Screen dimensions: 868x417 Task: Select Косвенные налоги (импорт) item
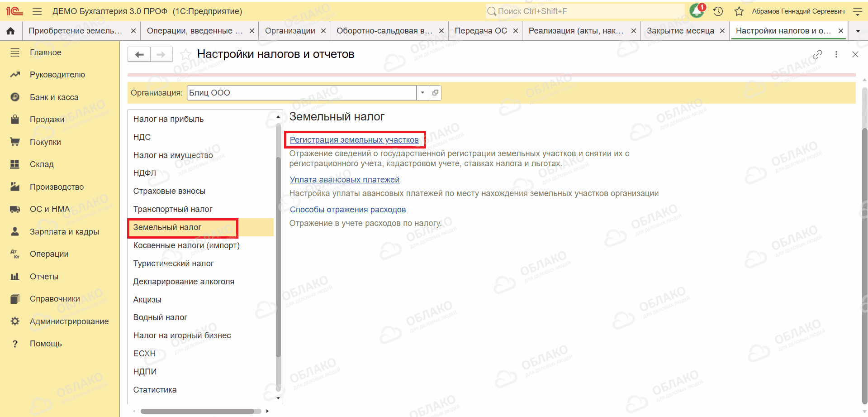[x=201, y=245]
